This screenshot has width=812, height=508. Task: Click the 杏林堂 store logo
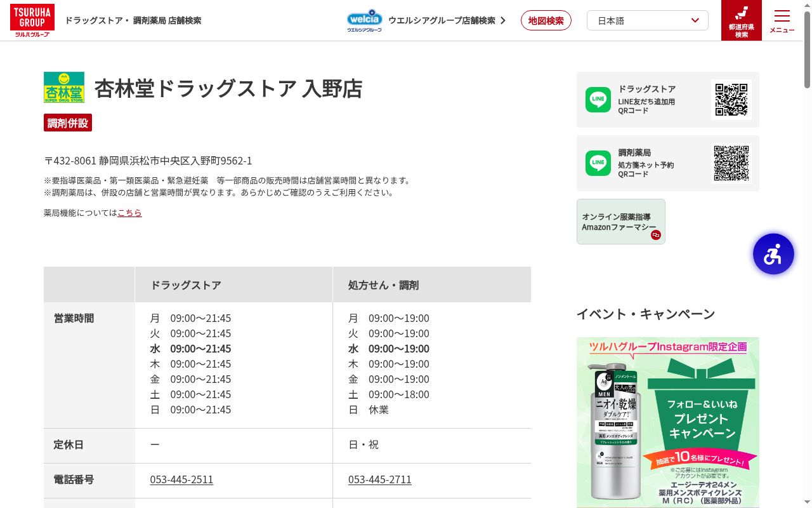64,88
